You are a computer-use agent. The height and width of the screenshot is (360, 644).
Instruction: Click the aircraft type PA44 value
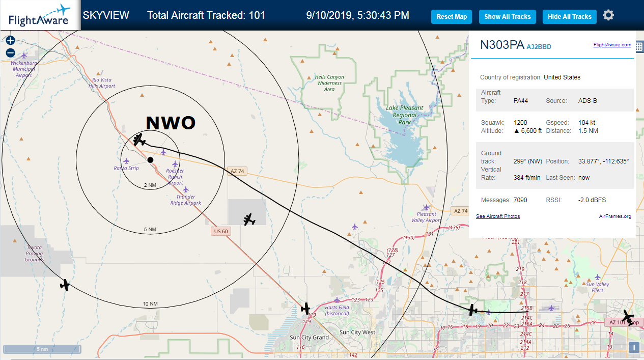521,101
